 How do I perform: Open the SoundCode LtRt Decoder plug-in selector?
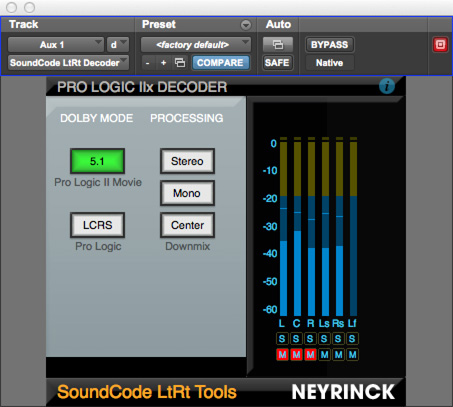(x=68, y=63)
